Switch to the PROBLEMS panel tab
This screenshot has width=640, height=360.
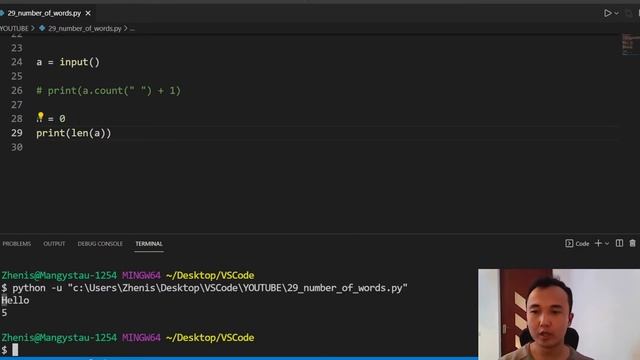coord(17,244)
